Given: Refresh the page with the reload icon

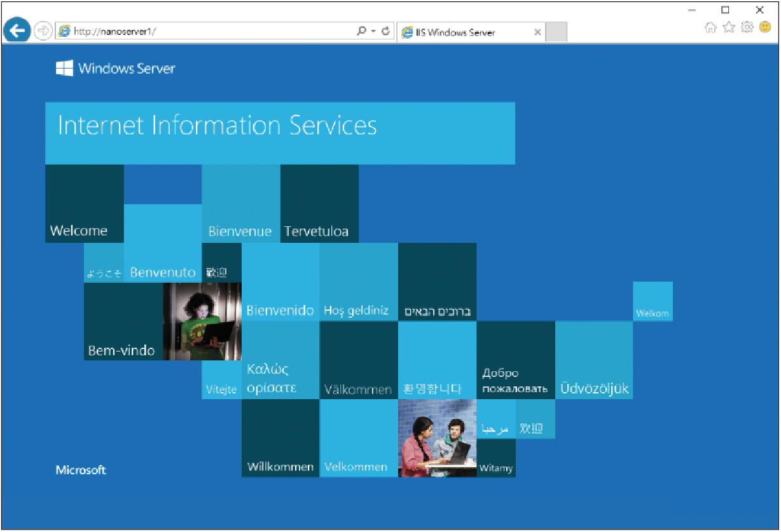Looking at the screenshot, I should tap(385, 31).
